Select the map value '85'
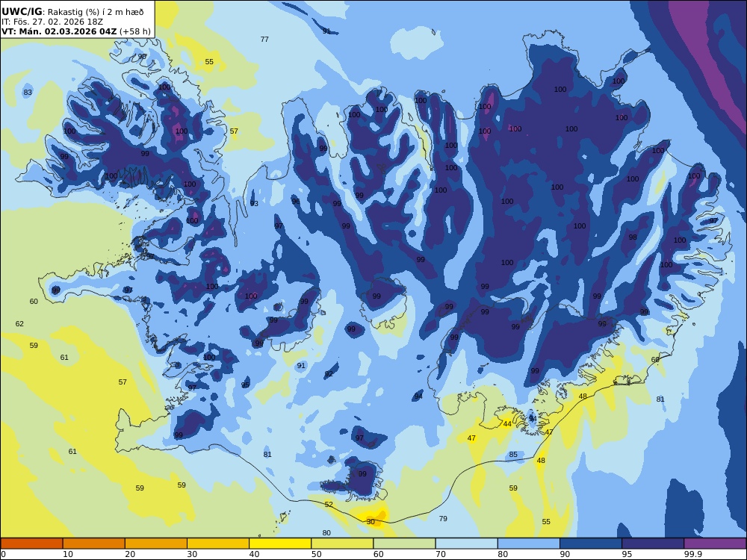747x560 pixels. tap(513, 455)
